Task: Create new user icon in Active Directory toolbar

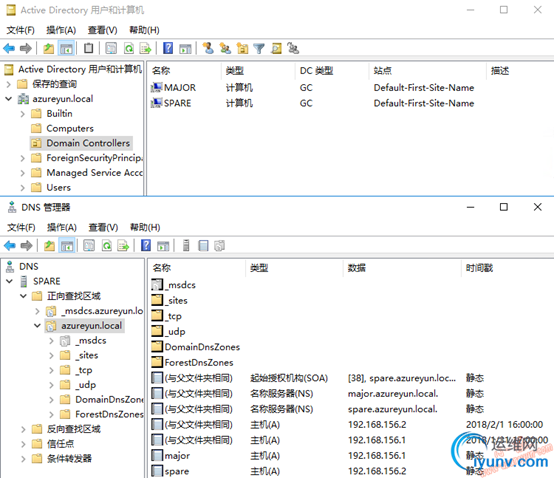Action: click(208, 48)
